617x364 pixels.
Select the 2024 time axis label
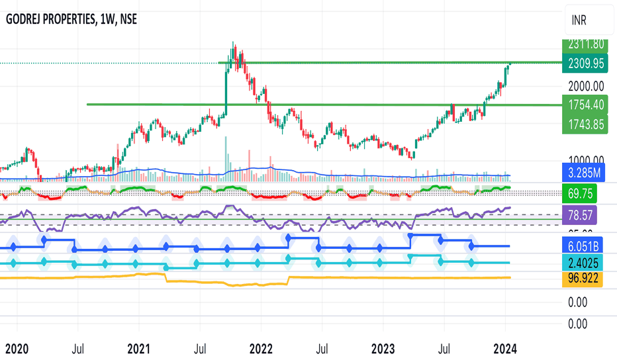(x=505, y=349)
